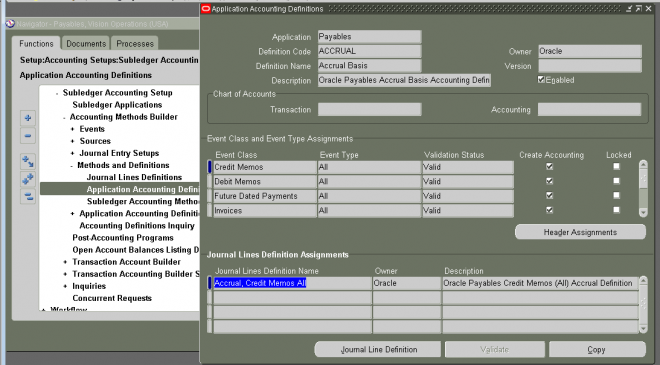Image resolution: width=660 pixels, height=365 pixels.
Task: Click the Description field
Action: click(x=404, y=80)
